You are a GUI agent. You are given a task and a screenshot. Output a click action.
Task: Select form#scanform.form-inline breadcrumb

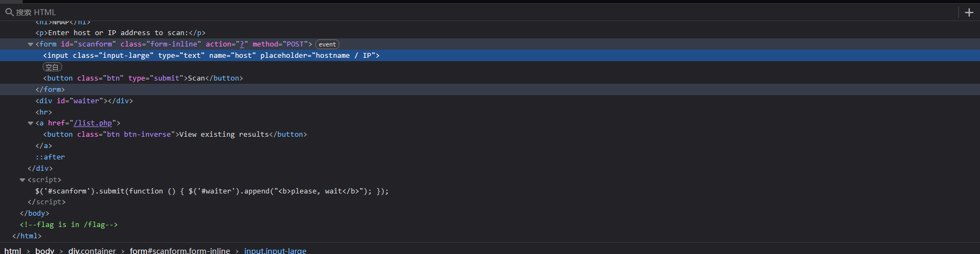coord(180,251)
